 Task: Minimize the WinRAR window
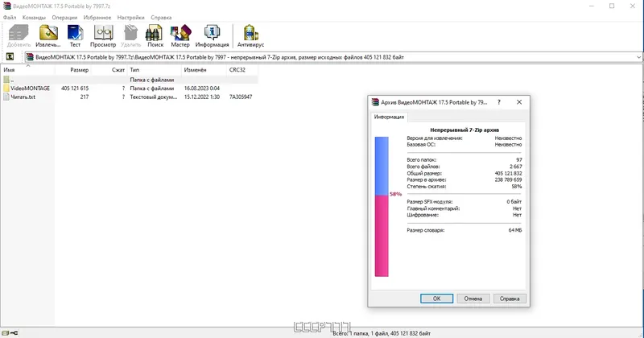[592, 6]
